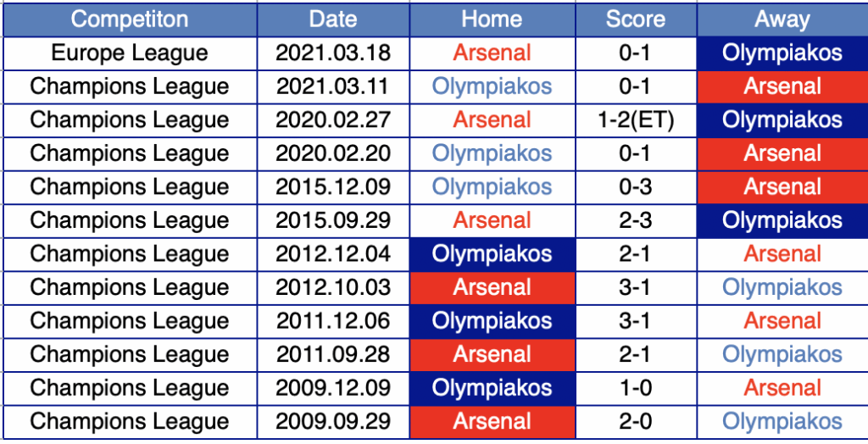Click the date 2015.12.09 cell

333,187
